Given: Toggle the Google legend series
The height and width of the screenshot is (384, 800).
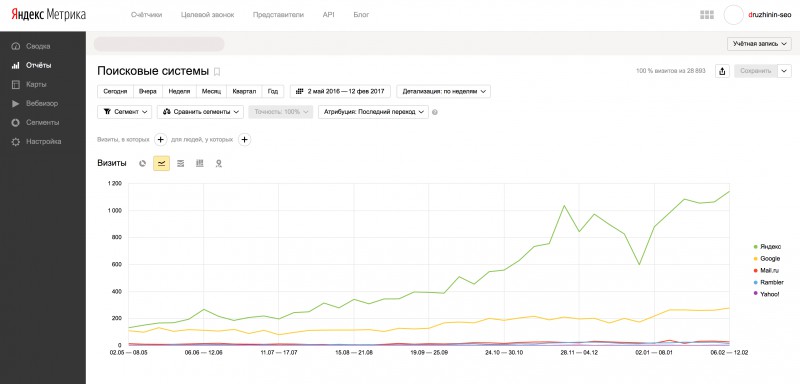Looking at the screenshot, I should (x=766, y=259).
